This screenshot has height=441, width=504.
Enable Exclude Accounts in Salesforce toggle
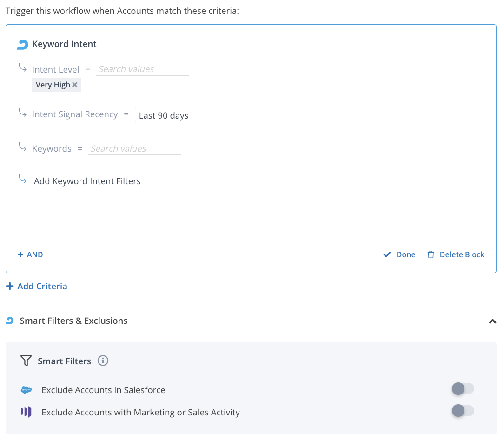click(x=463, y=389)
